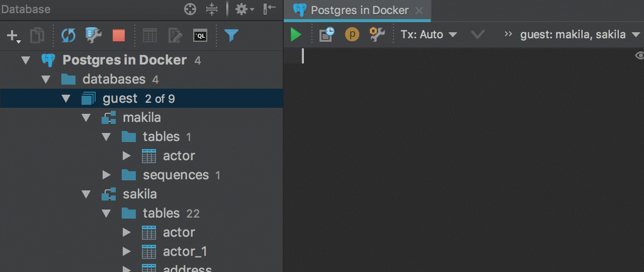
Task: Collapse the guest database node
Action: coord(66,99)
